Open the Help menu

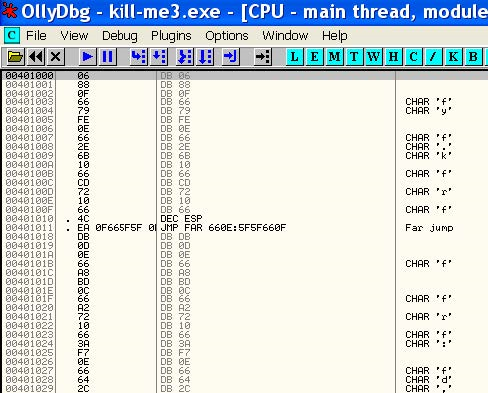click(335, 36)
